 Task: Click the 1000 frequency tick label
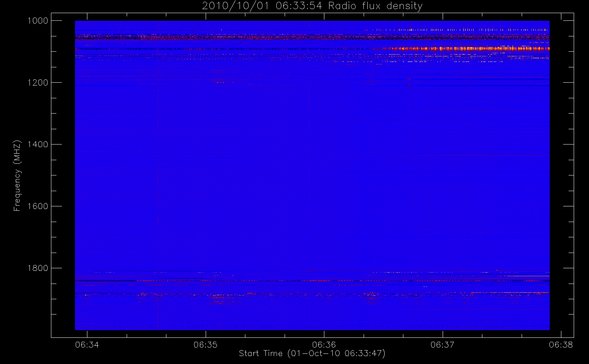click(x=38, y=21)
